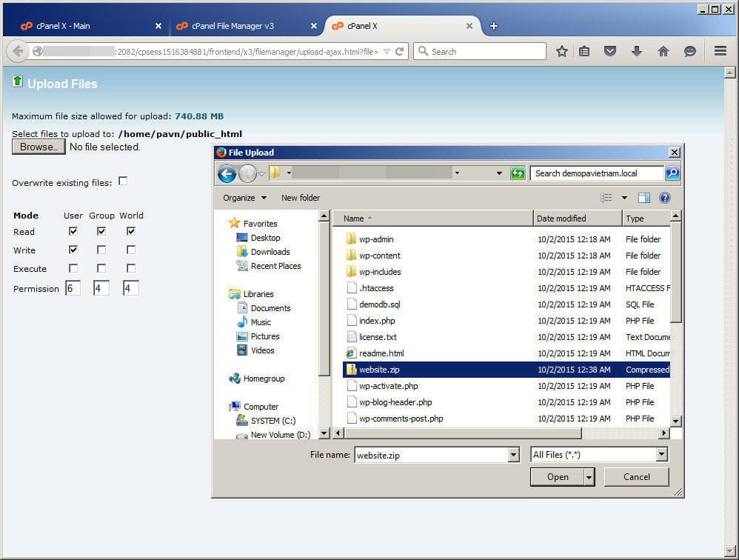Open the Firefox downloads arrow icon
The width and height of the screenshot is (739, 560).
tap(636, 51)
